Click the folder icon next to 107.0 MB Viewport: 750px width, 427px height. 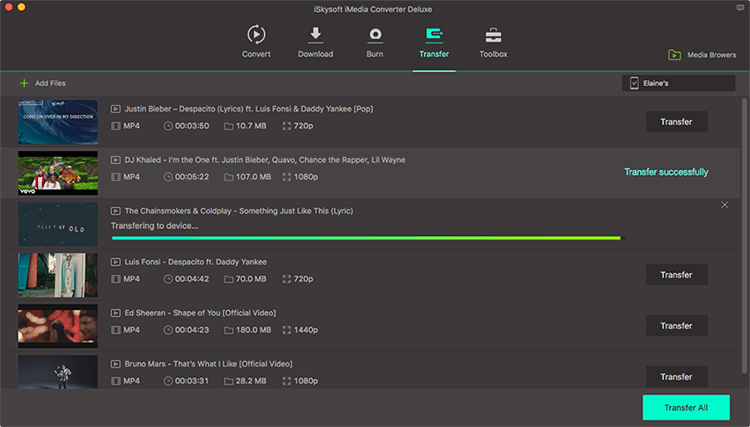[229, 177]
